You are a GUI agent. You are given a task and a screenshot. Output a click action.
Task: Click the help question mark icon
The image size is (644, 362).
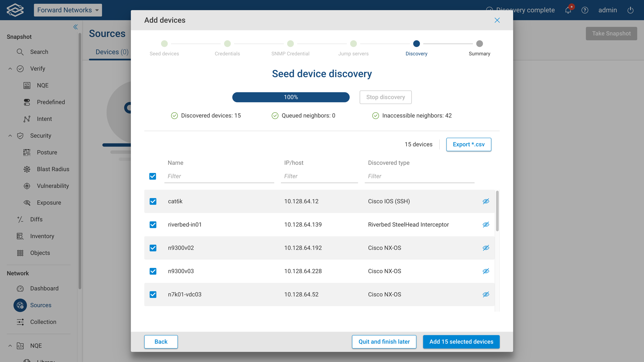585,10
